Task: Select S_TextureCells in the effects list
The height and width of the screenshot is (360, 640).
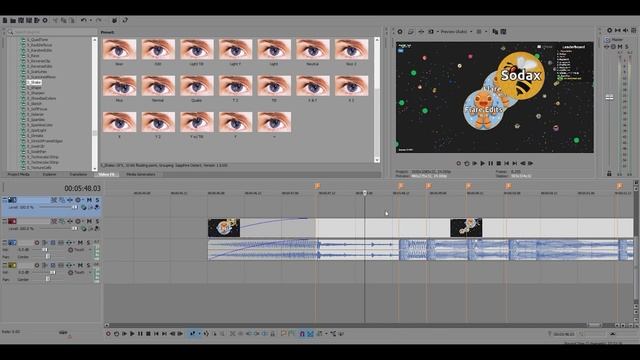Action: point(39,167)
